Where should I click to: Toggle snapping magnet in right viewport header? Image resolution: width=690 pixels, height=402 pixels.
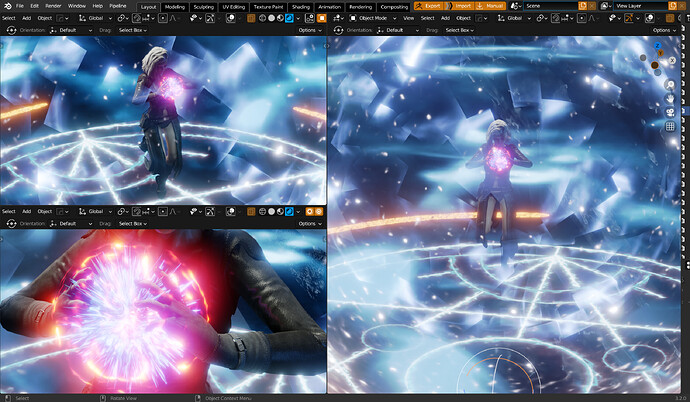click(x=555, y=18)
